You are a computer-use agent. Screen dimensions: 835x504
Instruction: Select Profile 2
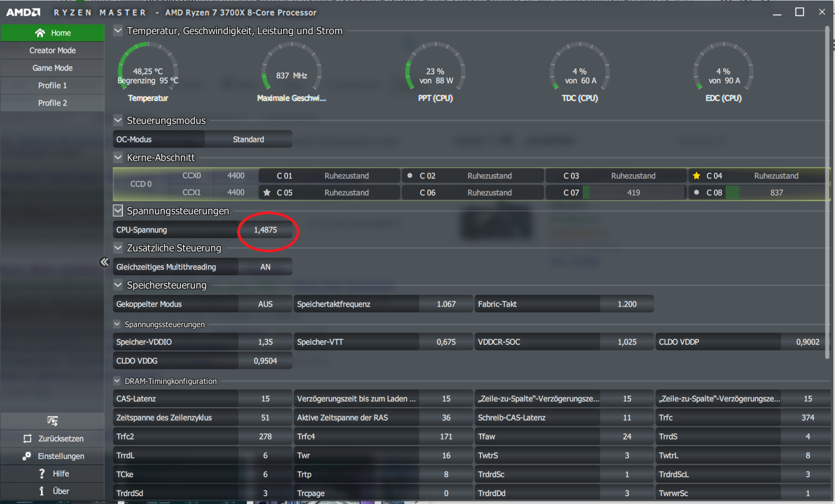click(52, 103)
